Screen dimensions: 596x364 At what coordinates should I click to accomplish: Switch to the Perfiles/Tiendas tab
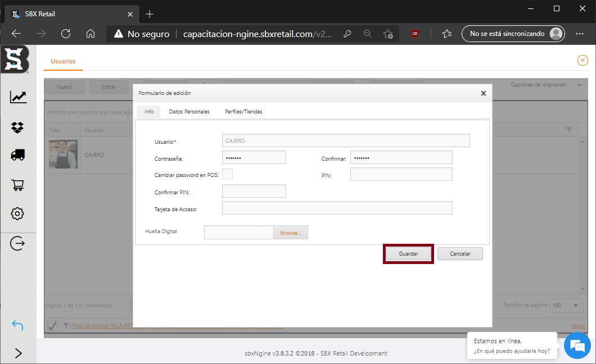243,112
